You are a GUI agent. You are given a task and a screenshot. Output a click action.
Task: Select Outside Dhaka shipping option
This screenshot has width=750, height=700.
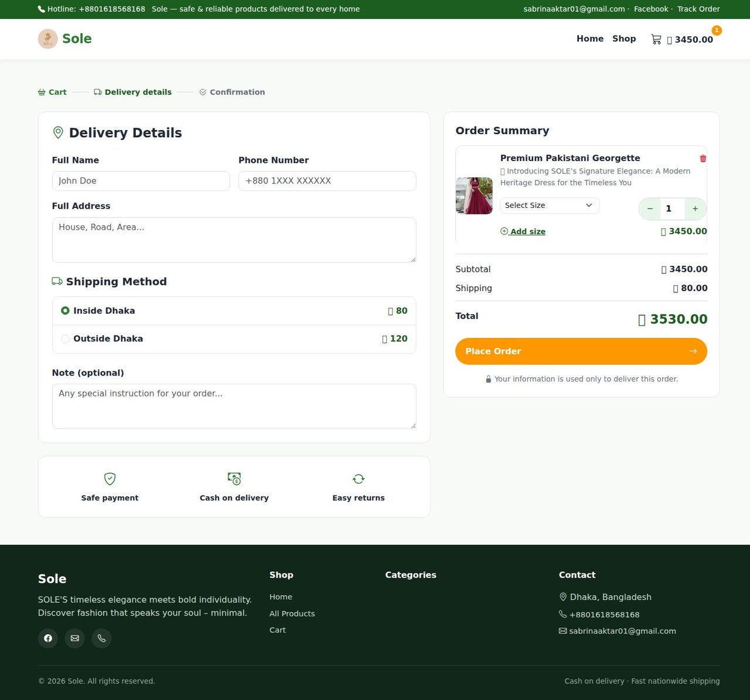234,339
